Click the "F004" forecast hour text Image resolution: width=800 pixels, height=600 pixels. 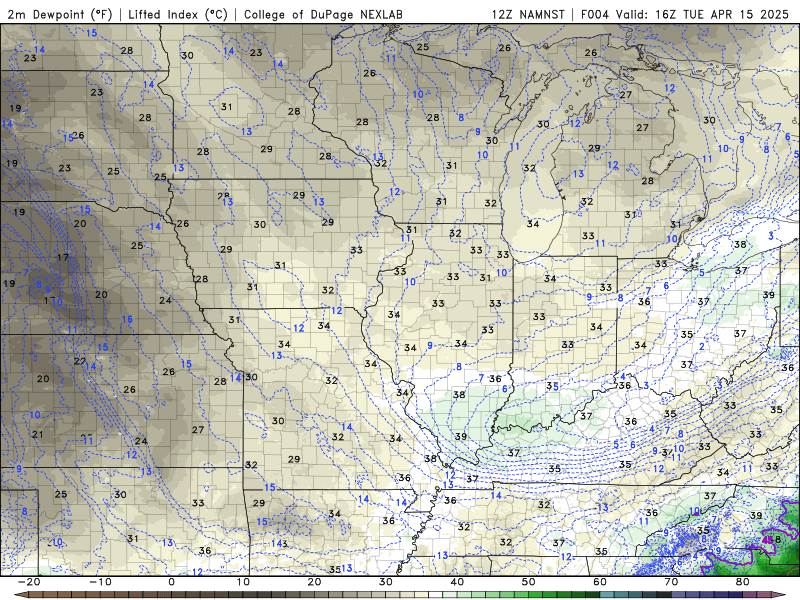595,14
